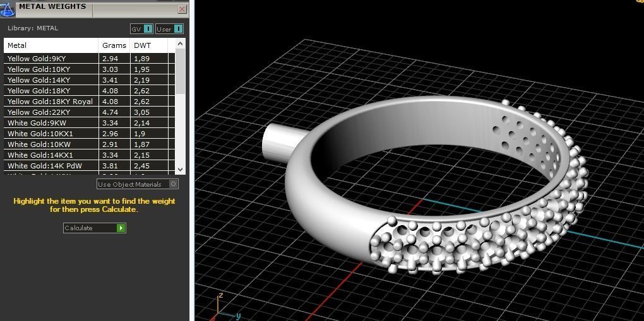Screen dimensions: 644x321
Task: Select the Yellow Gold:18KY Royal row
Action: pos(89,101)
